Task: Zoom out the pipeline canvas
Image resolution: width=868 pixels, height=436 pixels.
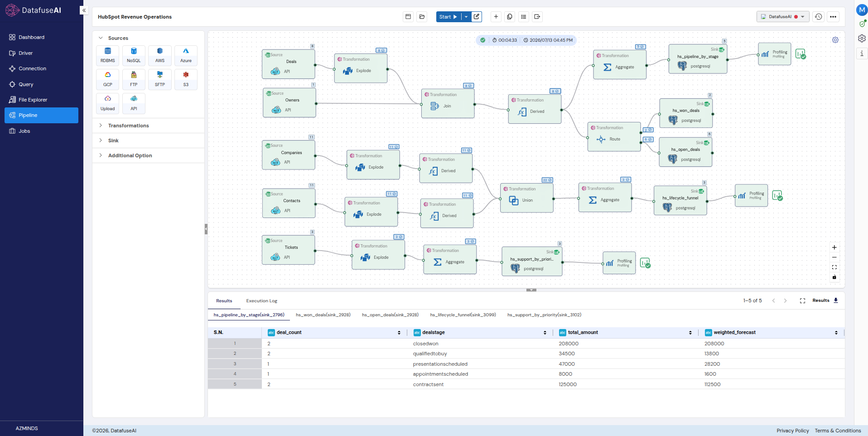Action: pos(834,257)
